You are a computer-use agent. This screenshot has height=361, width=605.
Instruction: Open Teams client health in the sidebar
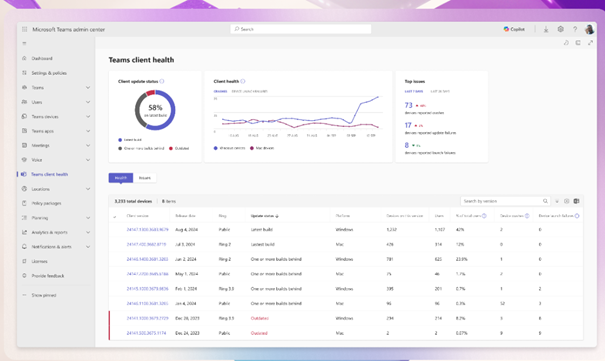click(49, 174)
